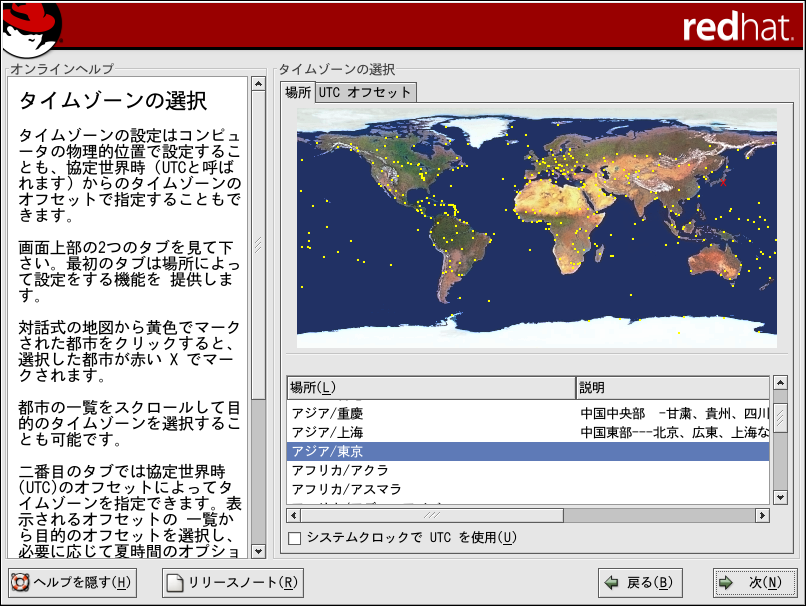The width and height of the screenshot is (806, 606).
Task: Choose アフリカ/アクラ from the list
Action: (x=340, y=470)
